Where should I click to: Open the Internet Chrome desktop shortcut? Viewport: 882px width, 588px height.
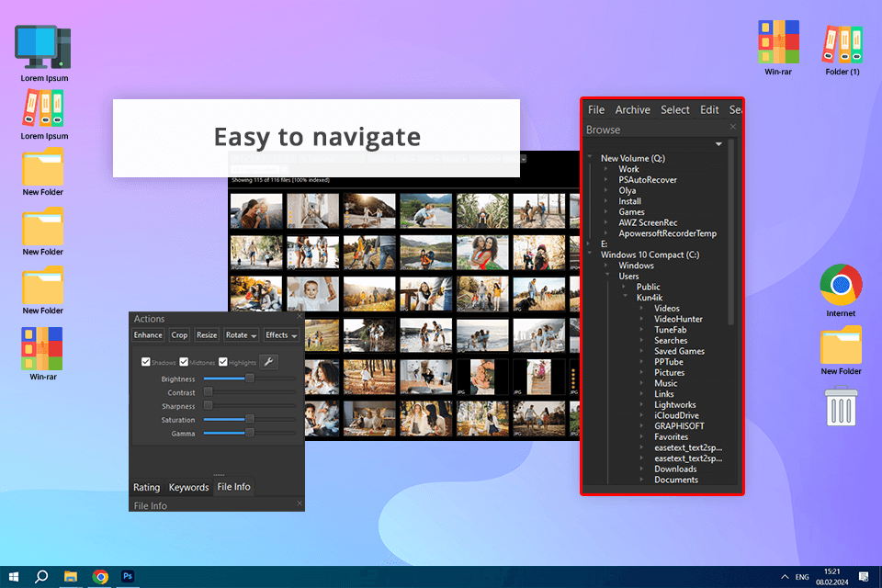click(x=841, y=285)
